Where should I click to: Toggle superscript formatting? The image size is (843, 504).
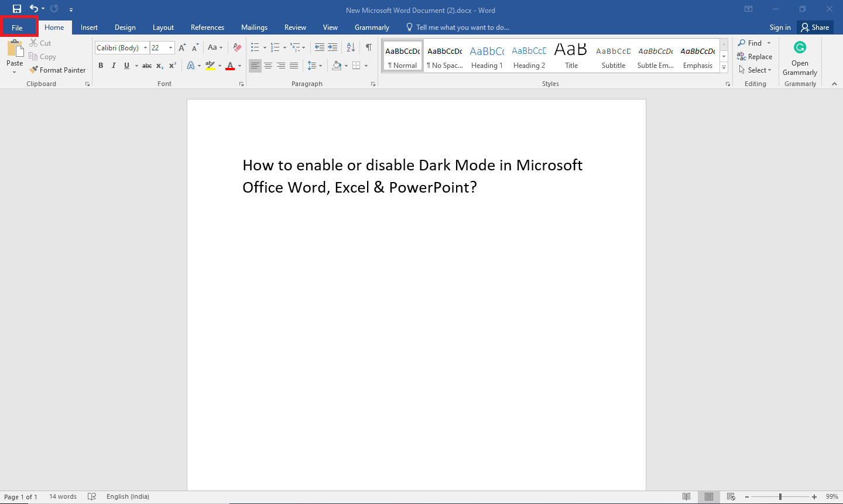173,66
